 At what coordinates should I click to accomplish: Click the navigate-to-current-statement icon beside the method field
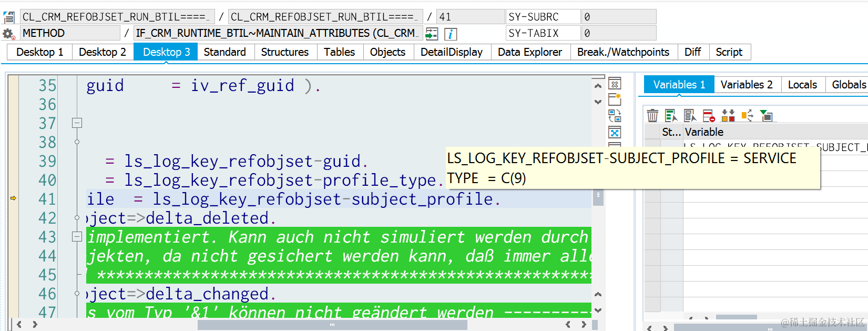[x=432, y=34]
